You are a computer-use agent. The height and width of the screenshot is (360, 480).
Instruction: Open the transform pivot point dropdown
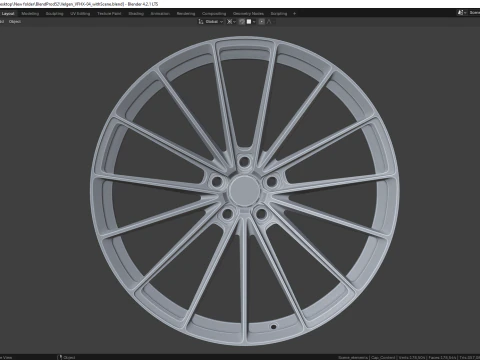(231, 22)
